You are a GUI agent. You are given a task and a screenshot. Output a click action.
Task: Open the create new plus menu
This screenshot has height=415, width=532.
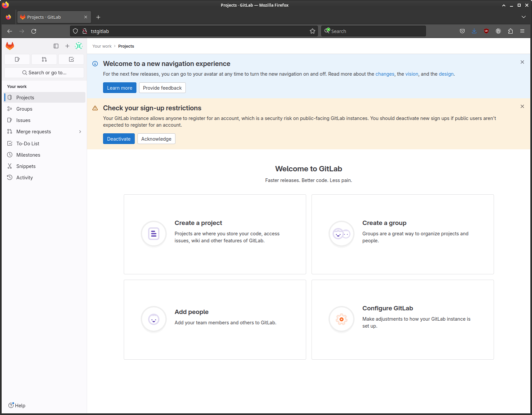pyautogui.click(x=67, y=46)
